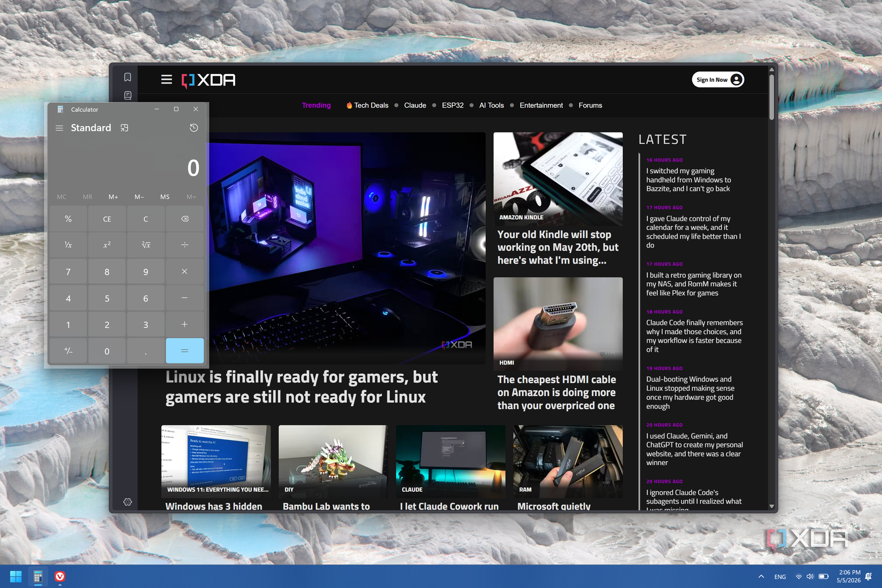Expand the system tray hidden icons chevron
Viewport: 882px width, 588px height.
(x=761, y=577)
